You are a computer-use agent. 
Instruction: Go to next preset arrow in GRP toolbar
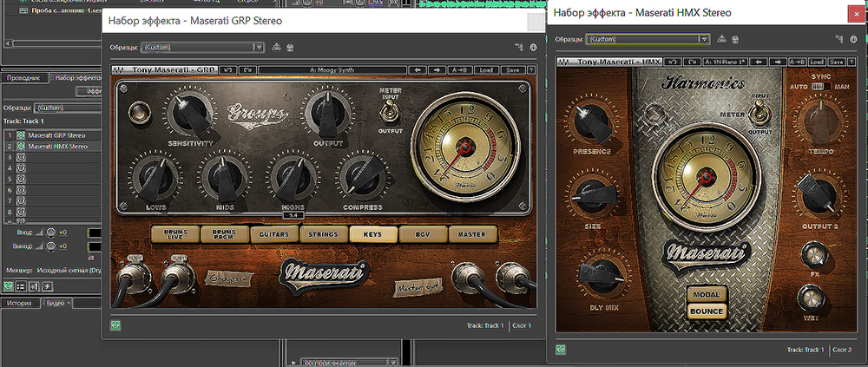pyautogui.click(x=437, y=69)
